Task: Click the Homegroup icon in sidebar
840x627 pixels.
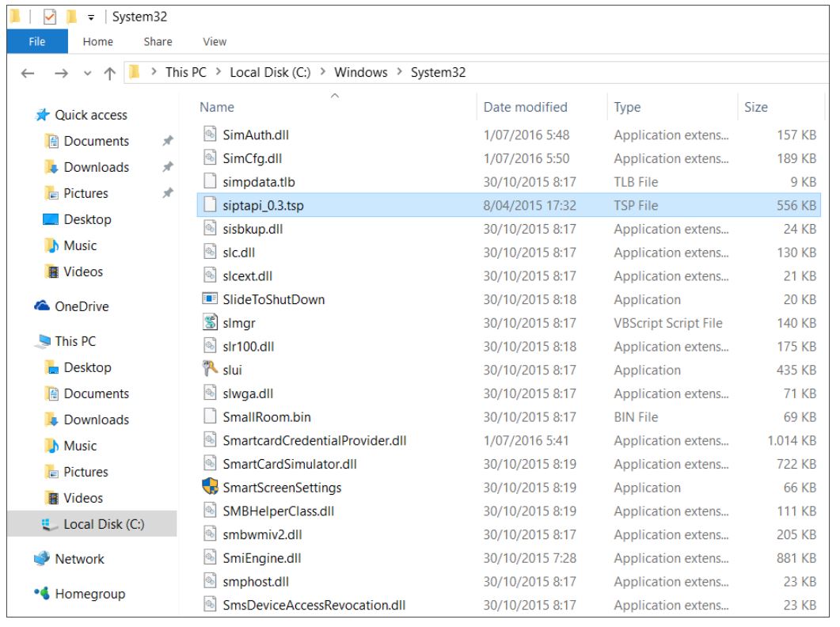Action: 43,594
